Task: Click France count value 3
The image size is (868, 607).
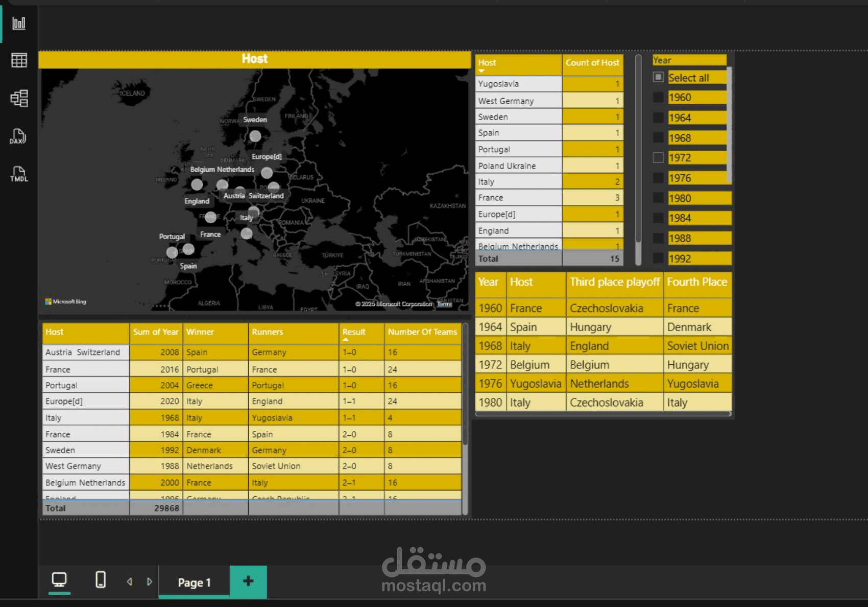Action: pos(593,198)
